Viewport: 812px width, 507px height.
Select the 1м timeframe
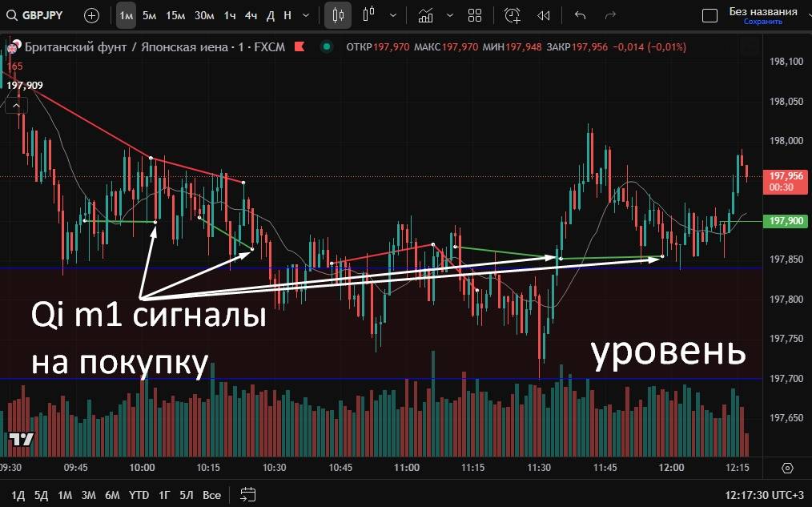(126, 15)
